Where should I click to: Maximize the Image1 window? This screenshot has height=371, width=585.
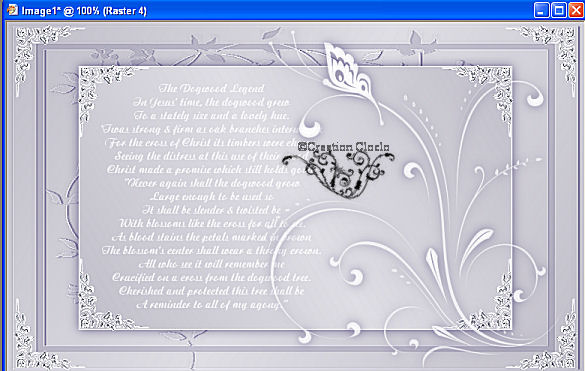pos(559,10)
